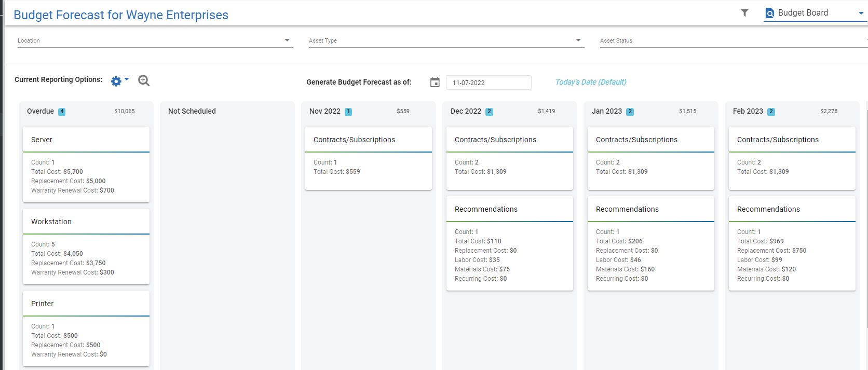Expand the gear options caret arrow

point(127,79)
